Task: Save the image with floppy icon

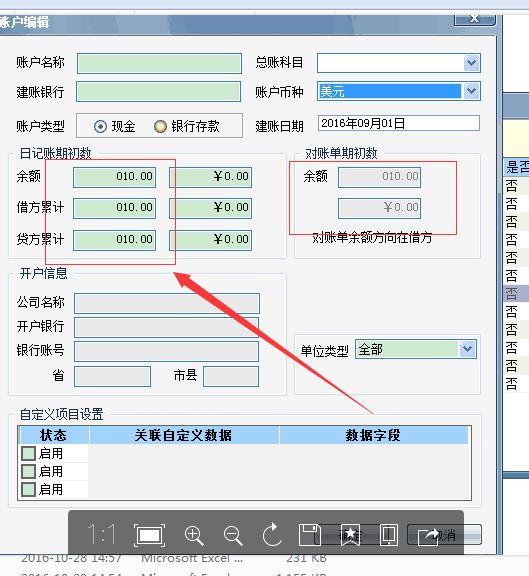Action: pos(310,535)
